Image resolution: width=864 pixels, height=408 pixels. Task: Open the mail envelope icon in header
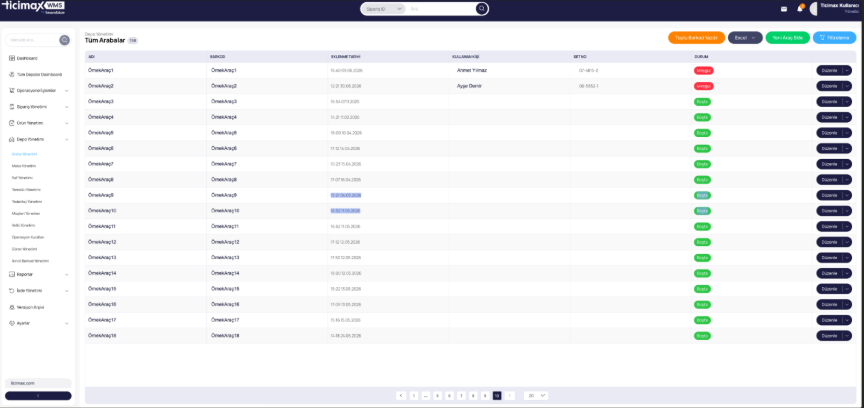click(x=784, y=9)
